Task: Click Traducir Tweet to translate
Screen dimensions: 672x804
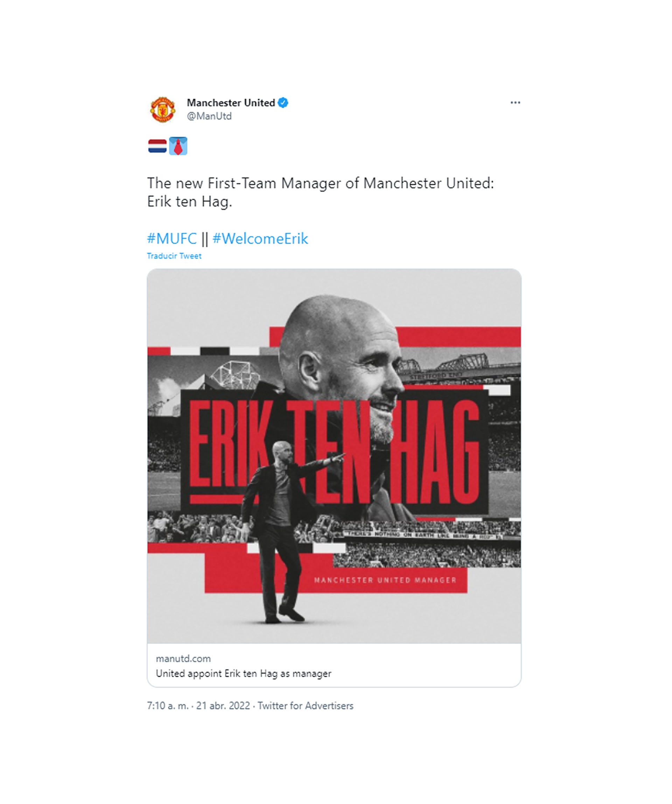Action: point(174,256)
